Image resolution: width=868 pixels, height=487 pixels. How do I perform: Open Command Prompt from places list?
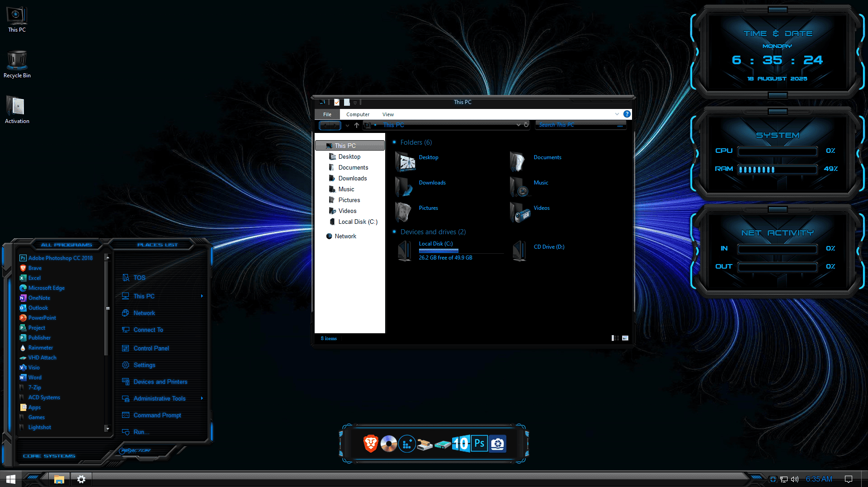(157, 415)
